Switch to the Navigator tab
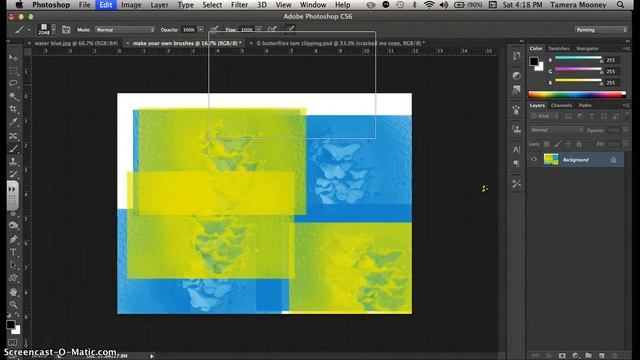640x360 pixels. click(x=587, y=49)
